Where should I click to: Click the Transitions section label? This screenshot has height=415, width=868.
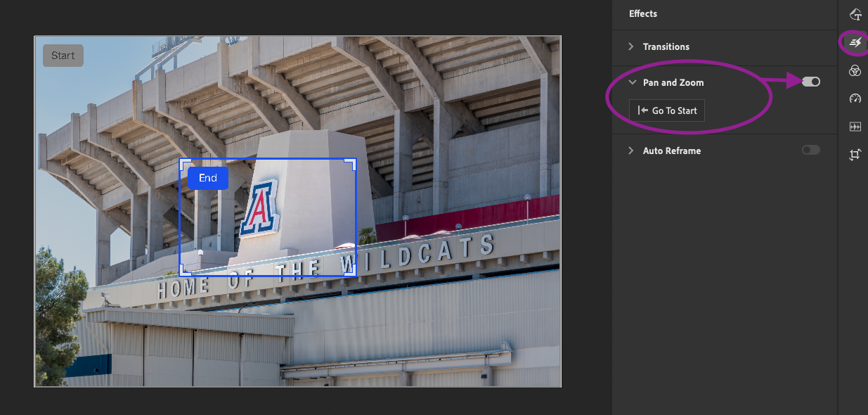click(x=666, y=46)
